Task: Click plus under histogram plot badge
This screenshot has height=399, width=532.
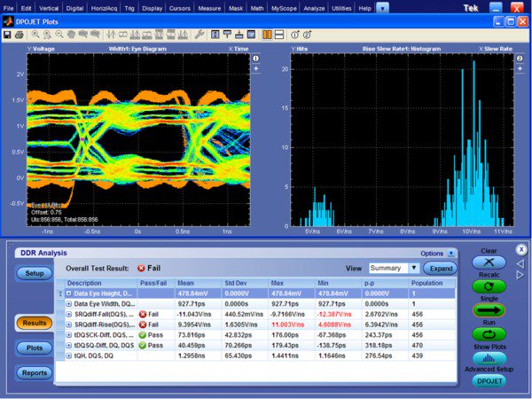Action: [520, 69]
